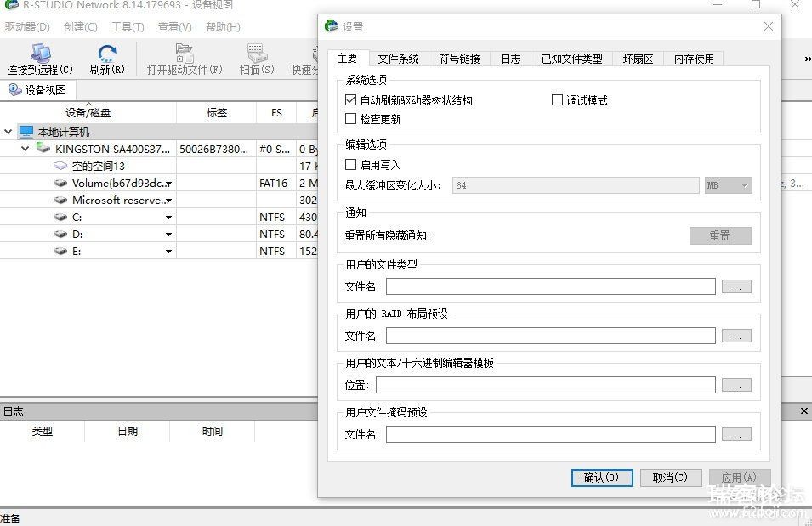The image size is (812, 526).
Task: Click the 类型 log column header
Action: [42, 431]
